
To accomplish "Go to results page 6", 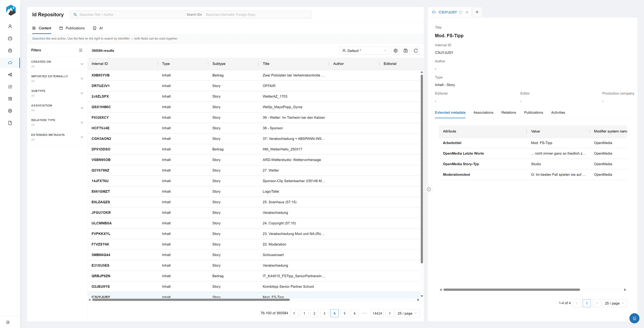I will point(355,313).
